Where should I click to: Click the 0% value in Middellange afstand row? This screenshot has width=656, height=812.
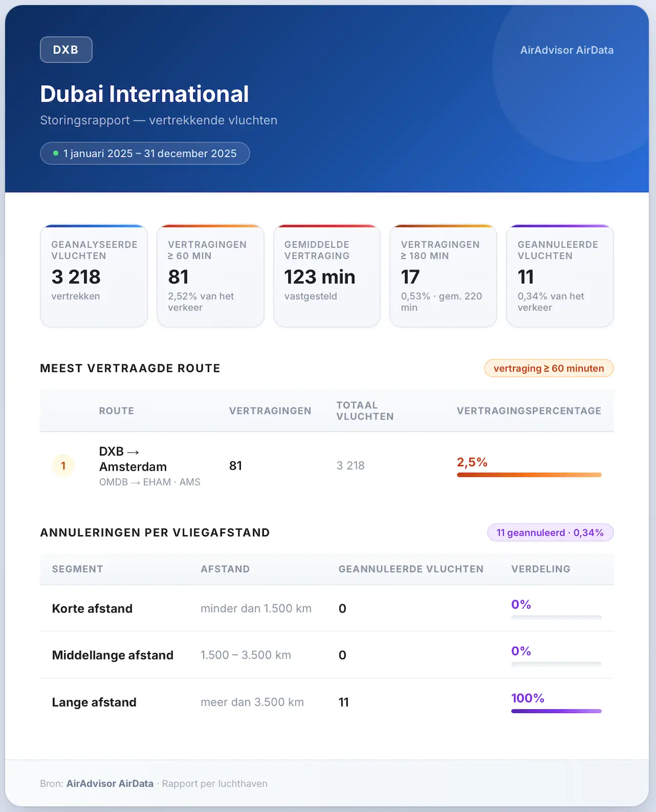[x=521, y=651]
